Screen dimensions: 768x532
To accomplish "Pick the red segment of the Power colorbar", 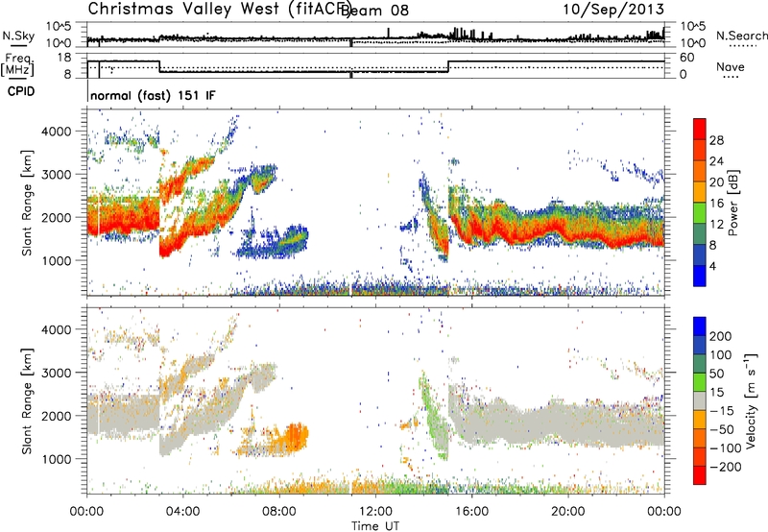I will 700,129.
